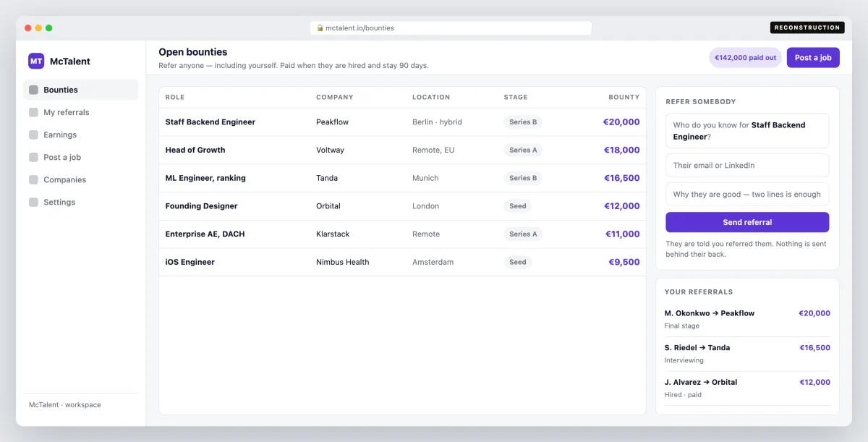
Task: Click the Earnings sidebar icon
Action: [33, 135]
